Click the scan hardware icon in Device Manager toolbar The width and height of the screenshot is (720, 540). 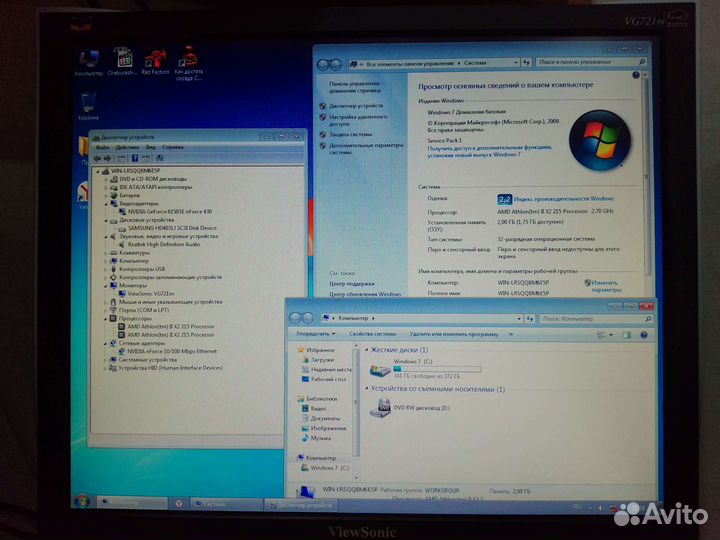159,158
